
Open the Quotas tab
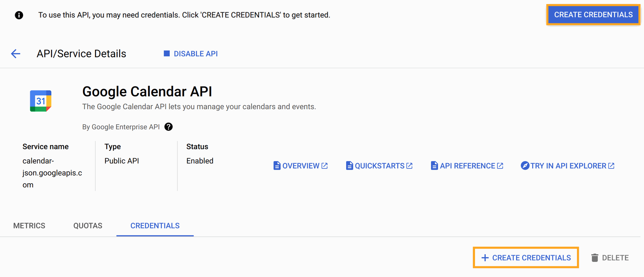[x=88, y=226]
